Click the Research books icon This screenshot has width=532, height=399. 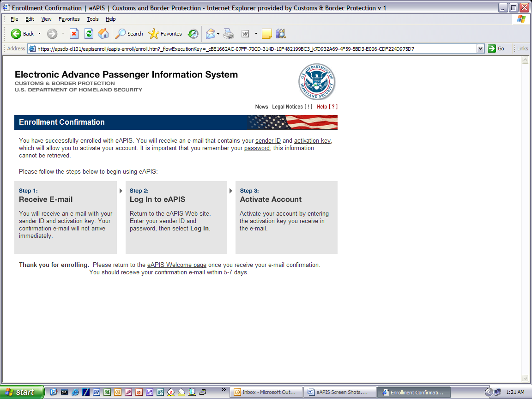tap(281, 34)
